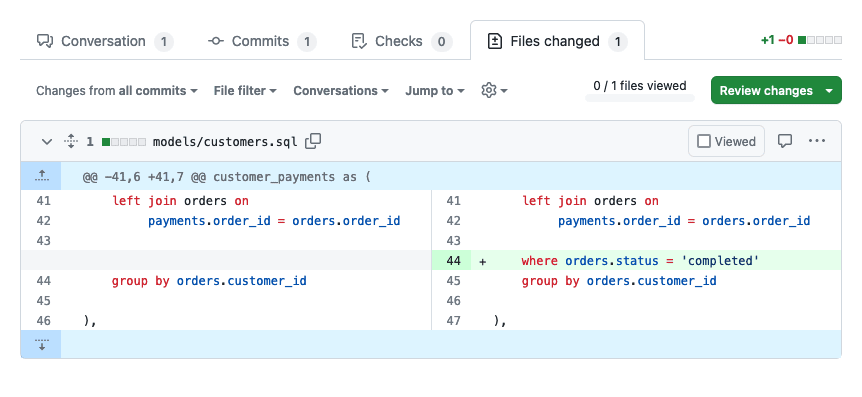This screenshot has height=397, width=862.
Task: Click the Files changed tab count badge
Action: [618, 42]
